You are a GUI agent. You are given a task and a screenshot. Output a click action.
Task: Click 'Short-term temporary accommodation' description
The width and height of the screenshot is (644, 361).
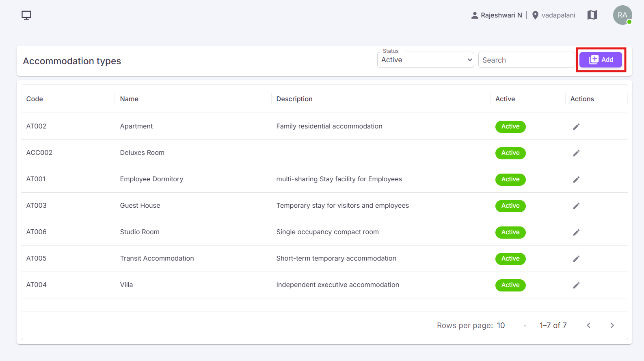click(336, 258)
